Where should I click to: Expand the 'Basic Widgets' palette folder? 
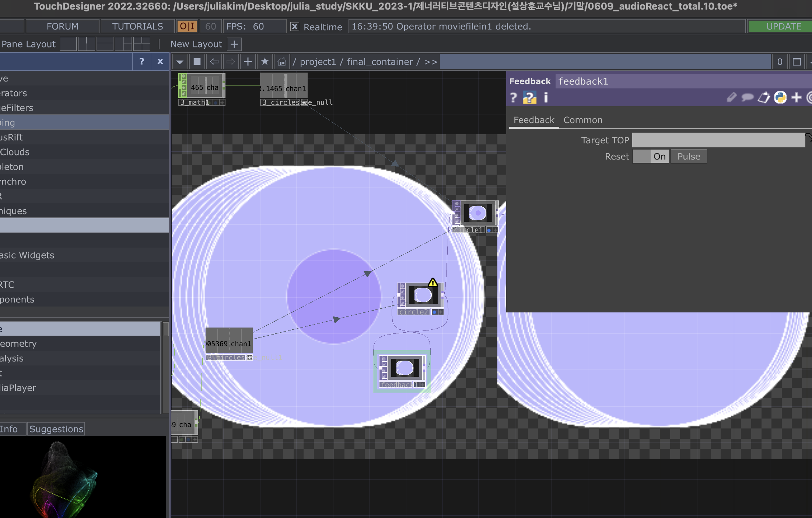pyautogui.click(x=27, y=255)
